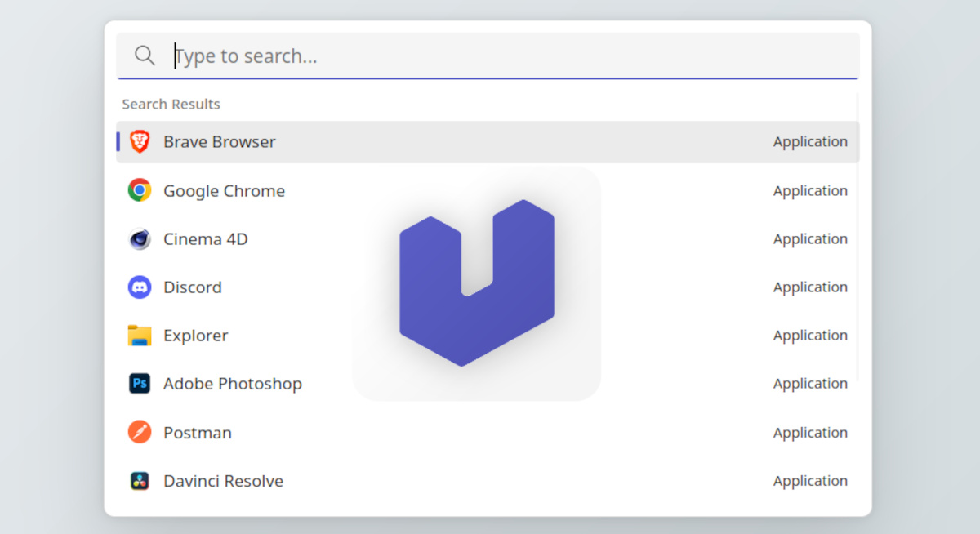The height and width of the screenshot is (534, 980).
Task: Click the Application label in the Explorer row
Action: point(809,336)
